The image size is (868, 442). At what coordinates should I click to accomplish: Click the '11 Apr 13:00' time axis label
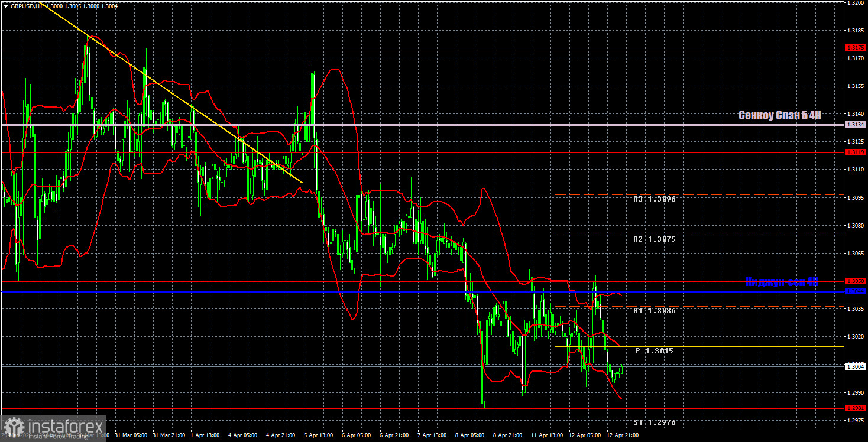click(x=547, y=435)
